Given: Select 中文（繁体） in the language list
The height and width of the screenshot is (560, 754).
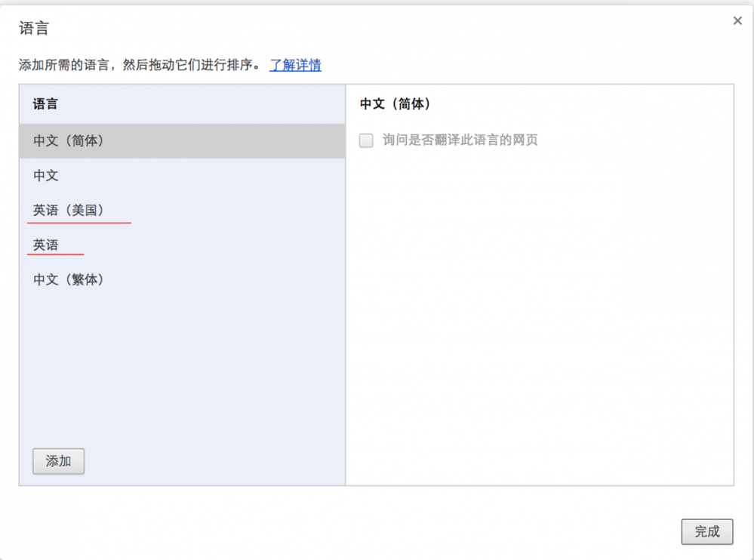Looking at the screenshot, I should click(x=69, y=280).
